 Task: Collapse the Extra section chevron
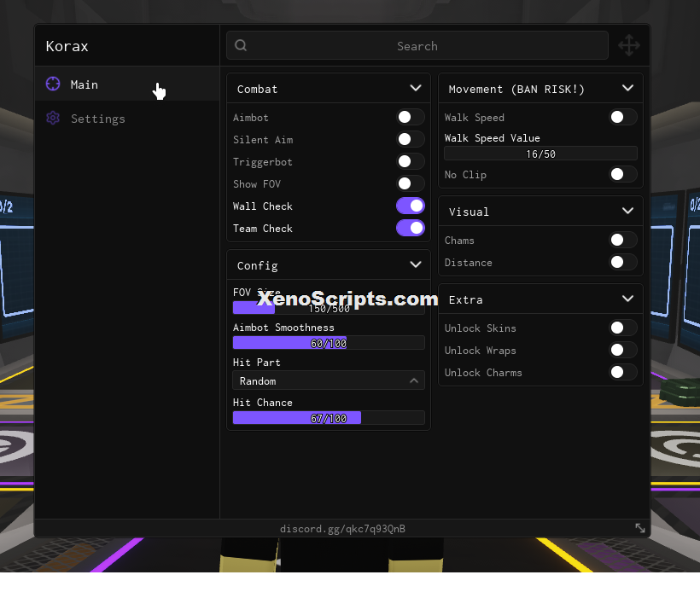pos(627,299)
